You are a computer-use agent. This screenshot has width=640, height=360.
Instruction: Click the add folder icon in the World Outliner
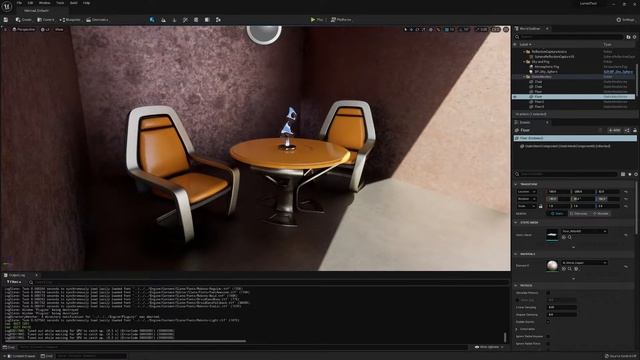629,37
